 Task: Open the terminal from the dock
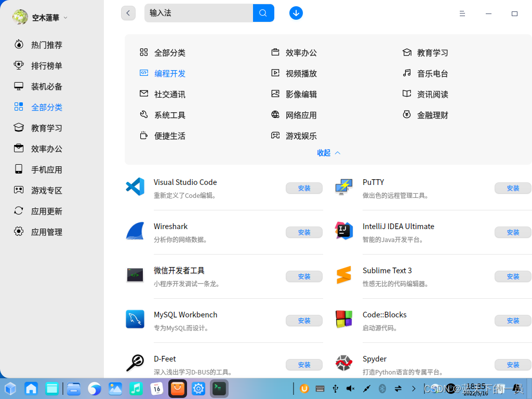click(219, 389)
